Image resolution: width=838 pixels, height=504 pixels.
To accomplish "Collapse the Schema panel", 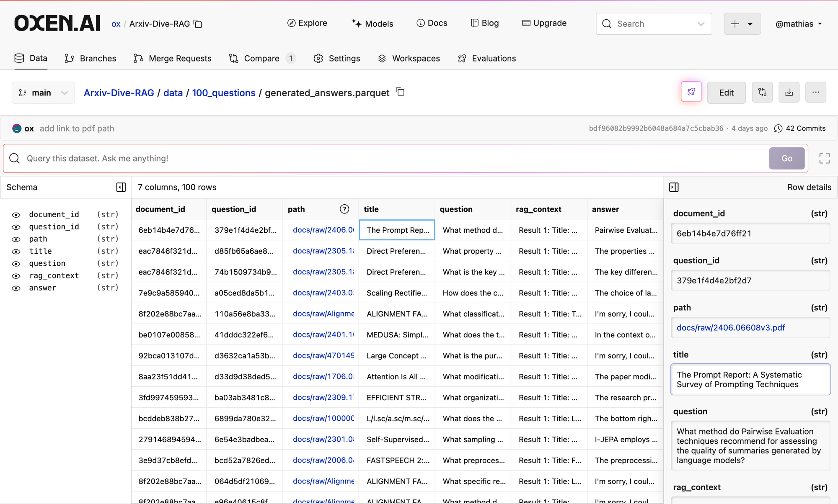I will pyautogui.click(x=121, y=187).
